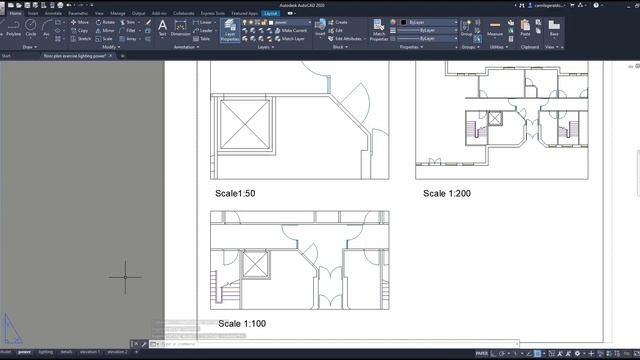Expand the Properties panel
Image resolution: width=640 pixels, height=360 pixels.
click(x=411, y=47)
